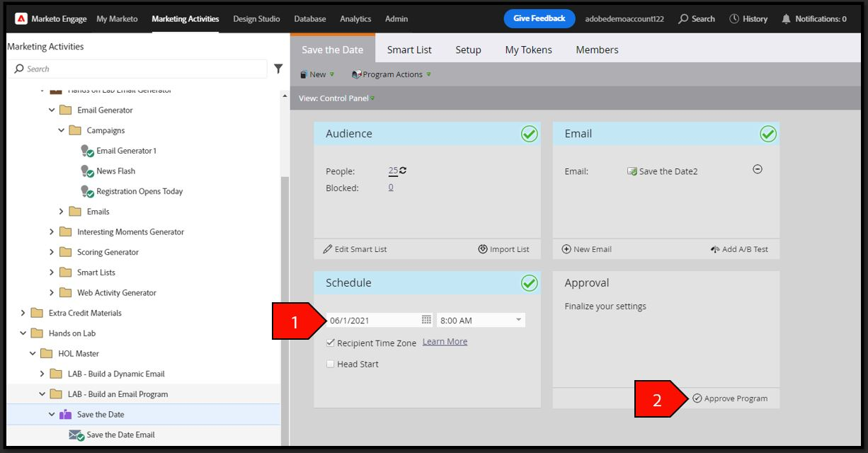868x453 pixels.
Task: Click the Save the Date program icon
Action: tap(66, 415)
